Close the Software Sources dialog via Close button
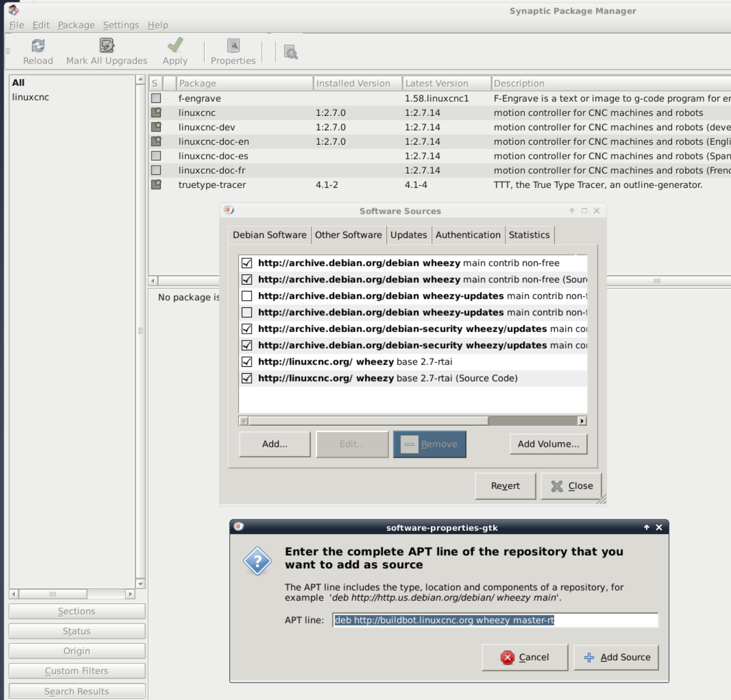This screenshot has width=731, height=700. [x=571, y=486]
